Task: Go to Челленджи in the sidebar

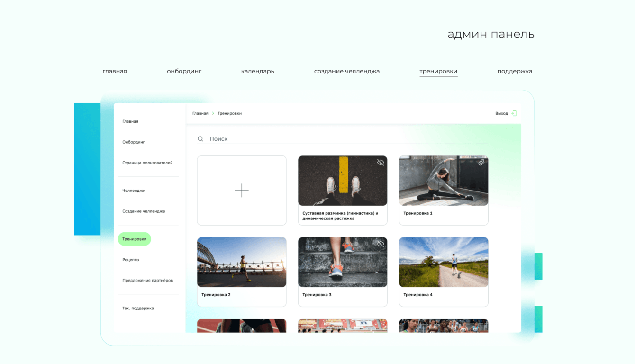Action: click(134, 191)
